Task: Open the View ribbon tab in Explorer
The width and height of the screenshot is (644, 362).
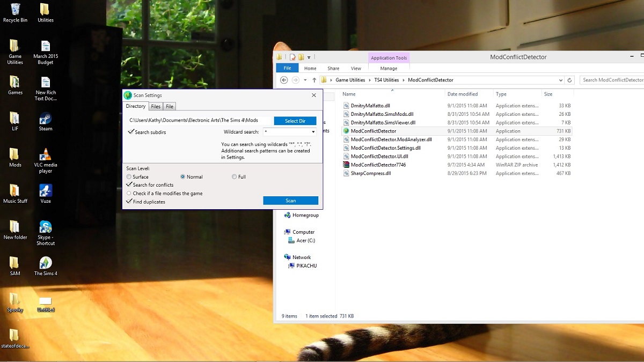Action: tap(356, 68)
